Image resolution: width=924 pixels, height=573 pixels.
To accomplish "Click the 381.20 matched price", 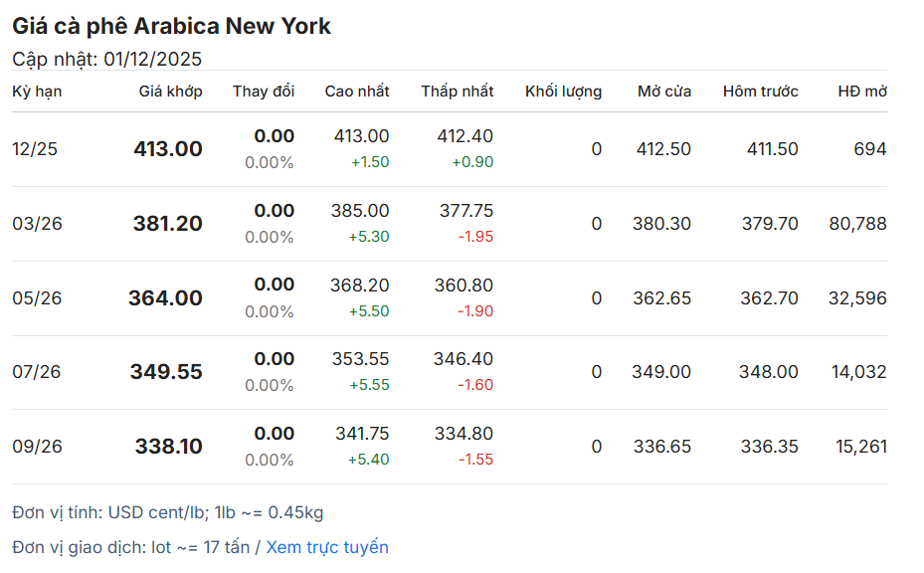I will [x=167, y=224].
